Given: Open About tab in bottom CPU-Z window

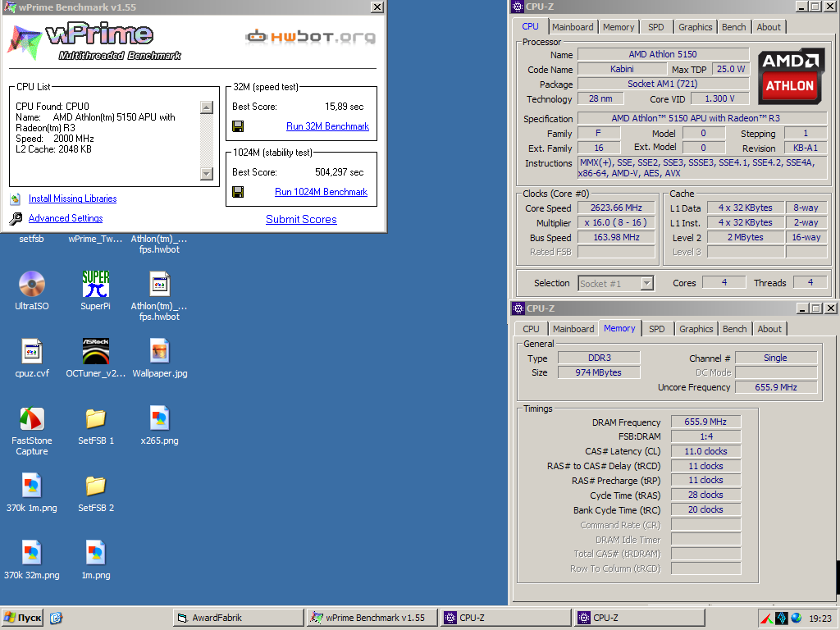Looking at the screenshot, I should click(769, 329).
